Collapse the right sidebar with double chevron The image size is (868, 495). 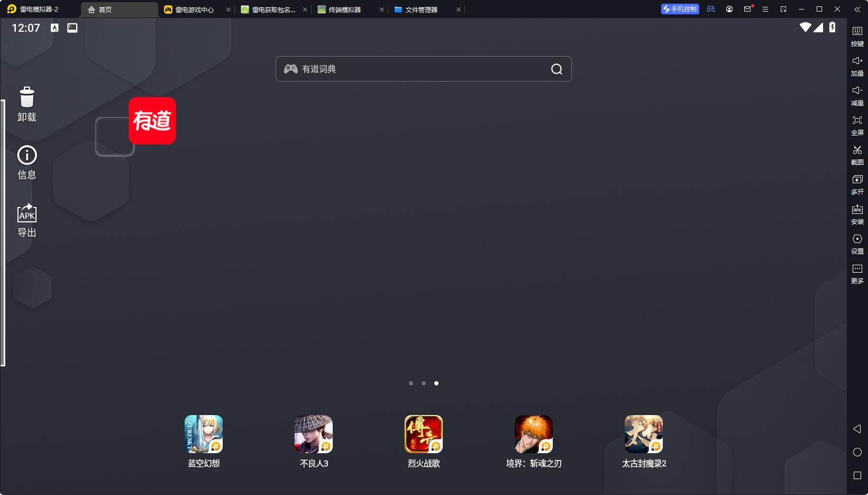(x=857, y=10)
